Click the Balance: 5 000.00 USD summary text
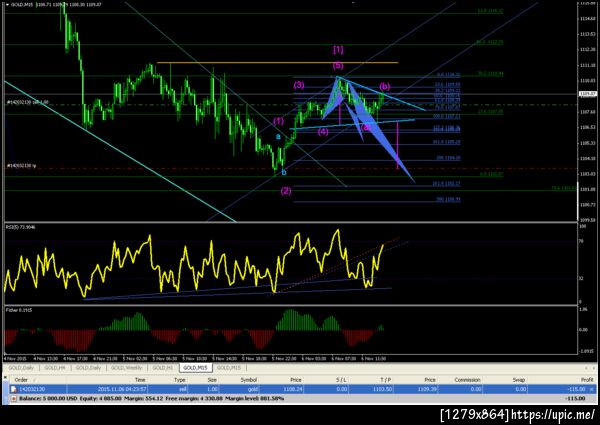 point(48,398)
